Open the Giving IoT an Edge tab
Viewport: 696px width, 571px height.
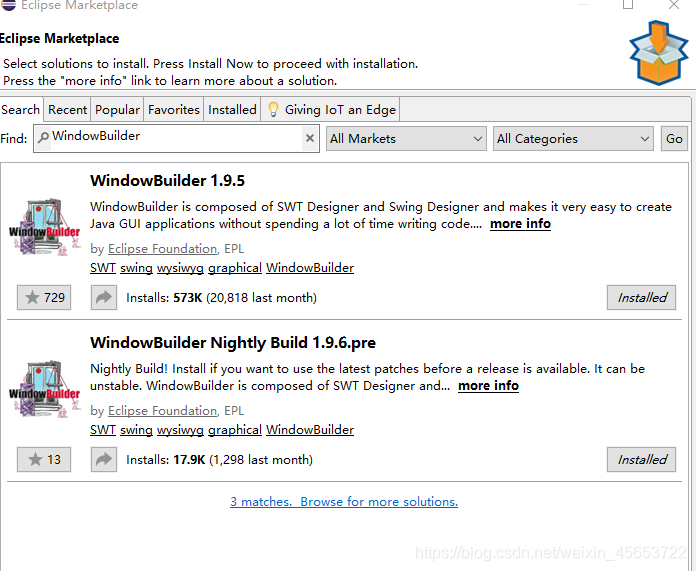[x=331, y=109]
